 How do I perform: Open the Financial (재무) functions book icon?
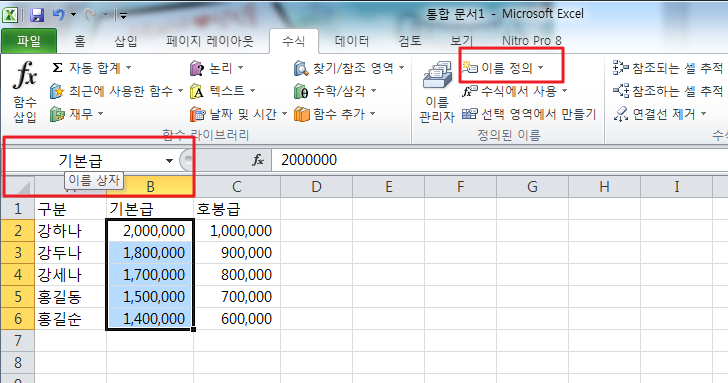click(57, 114)
